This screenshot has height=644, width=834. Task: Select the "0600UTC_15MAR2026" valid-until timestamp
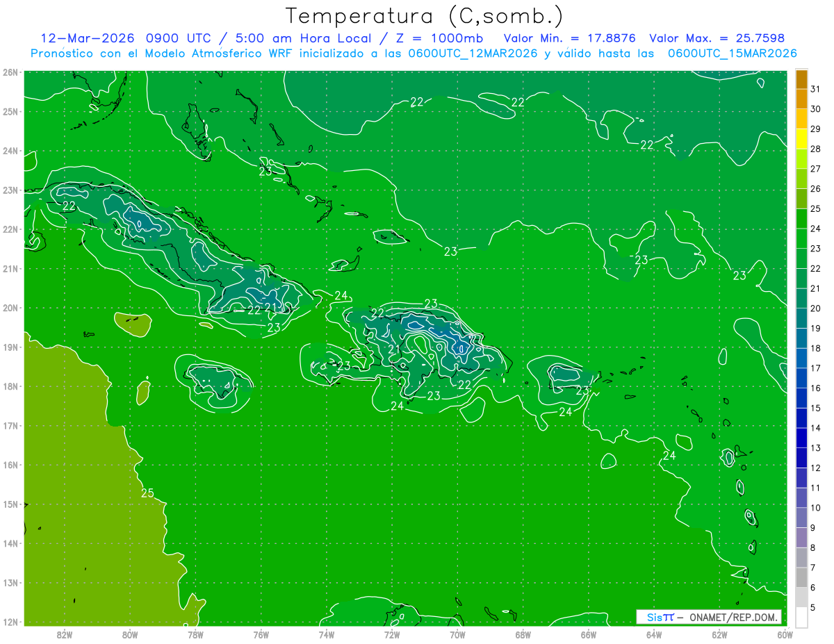pos(732,53)
